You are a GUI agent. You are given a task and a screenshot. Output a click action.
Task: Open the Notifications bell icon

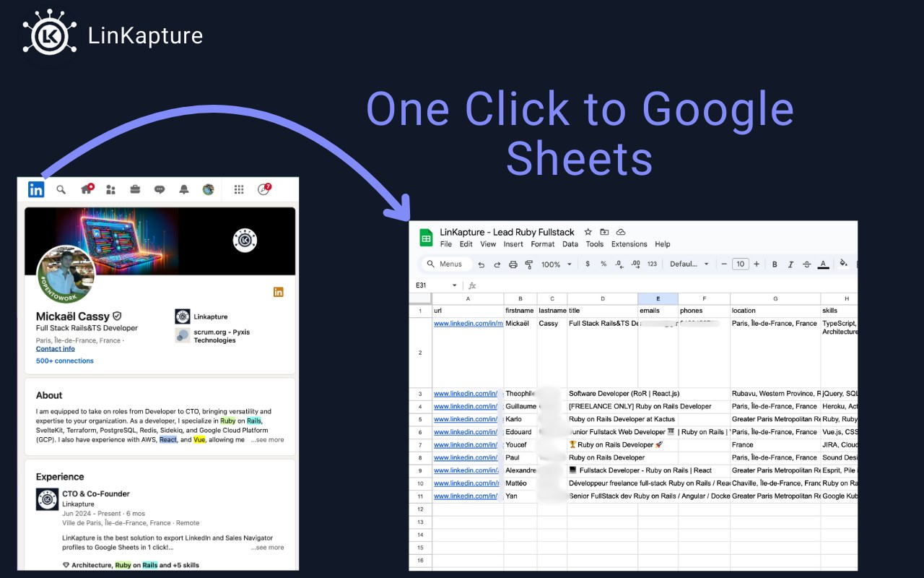click(184, 189)
